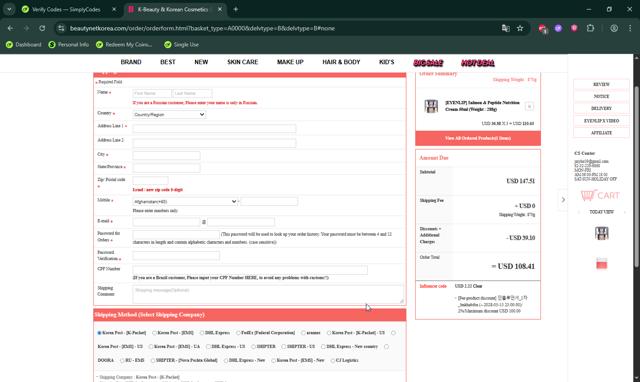Click Clear next to Influencer code
The width and height of the screenshot is (640, 382).
[478, 286]
